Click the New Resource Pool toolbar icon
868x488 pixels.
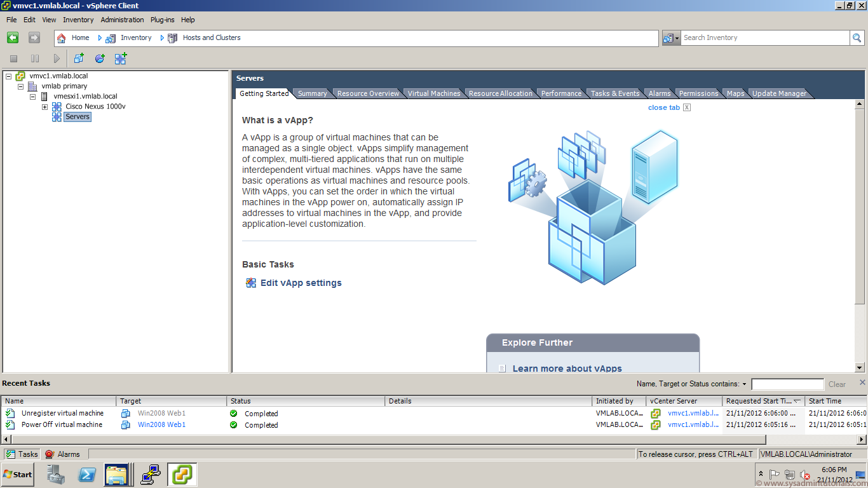click(x=100, y=58)
